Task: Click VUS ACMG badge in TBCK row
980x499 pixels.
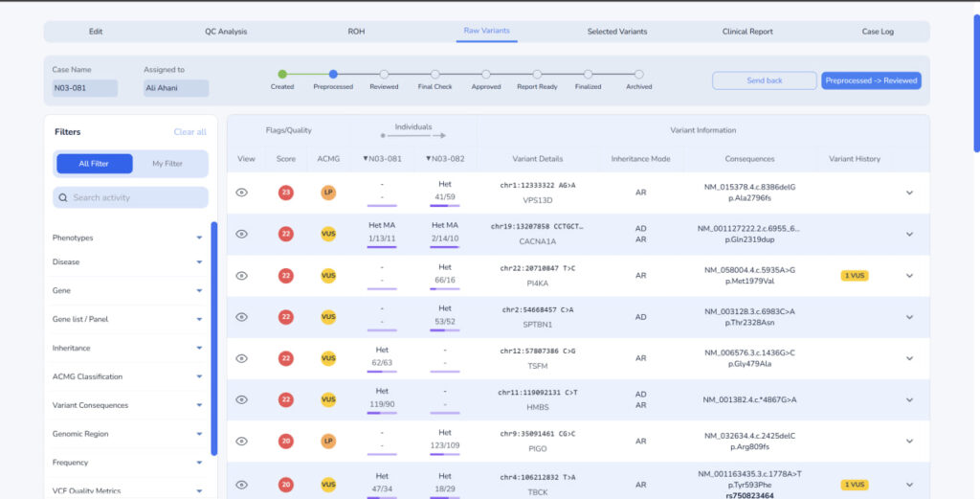Action: coord(328,485)
